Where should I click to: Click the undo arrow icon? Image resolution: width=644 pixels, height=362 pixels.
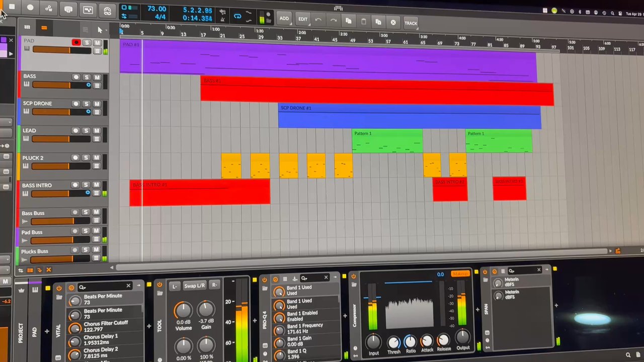point(318,20)
